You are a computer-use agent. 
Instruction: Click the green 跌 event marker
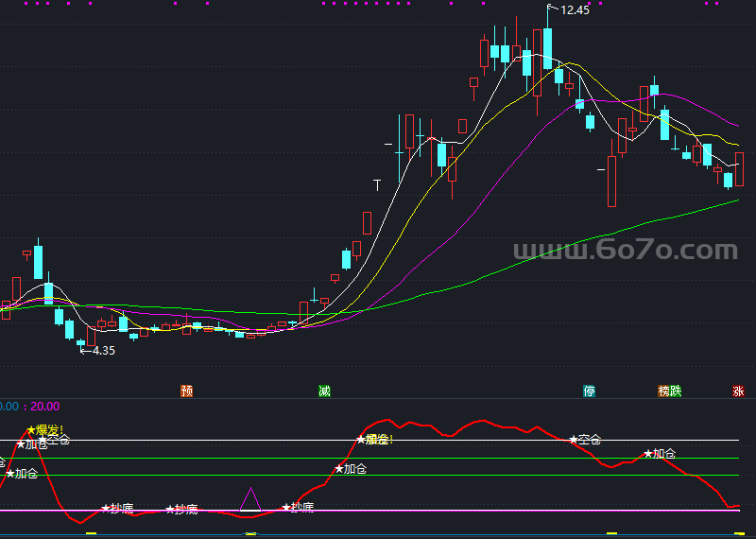point(676,391)
